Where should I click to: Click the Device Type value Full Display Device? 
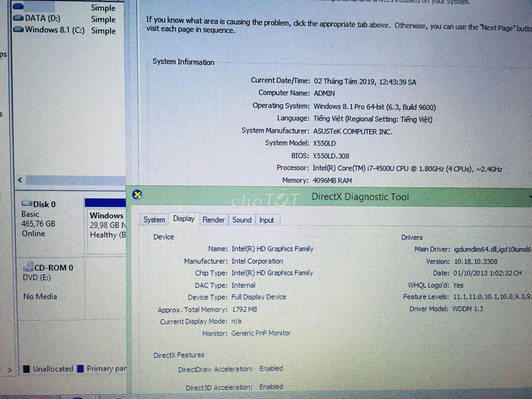click(x=259, y=297)
